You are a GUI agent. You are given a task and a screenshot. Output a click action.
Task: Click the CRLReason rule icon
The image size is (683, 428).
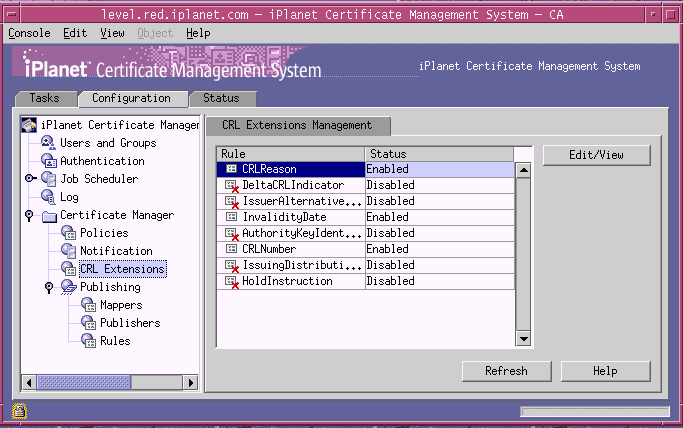[x=231, y=169]
